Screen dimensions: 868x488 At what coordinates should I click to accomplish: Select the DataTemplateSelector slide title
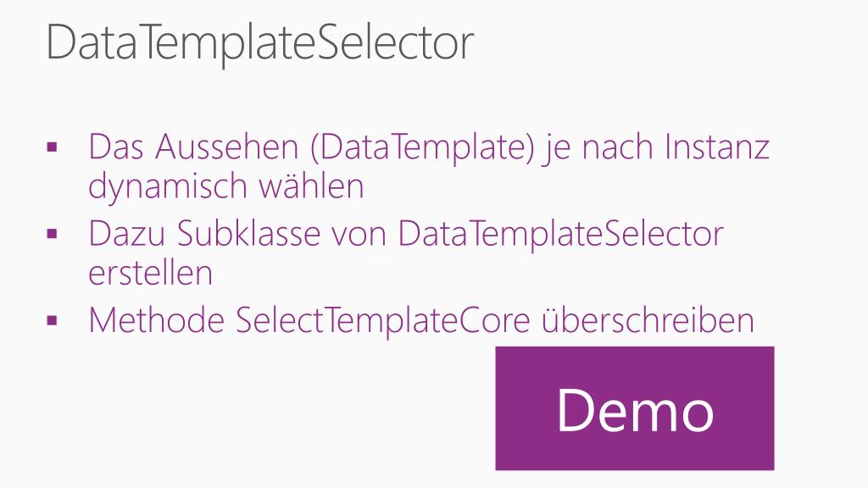[x=259, y=43]
